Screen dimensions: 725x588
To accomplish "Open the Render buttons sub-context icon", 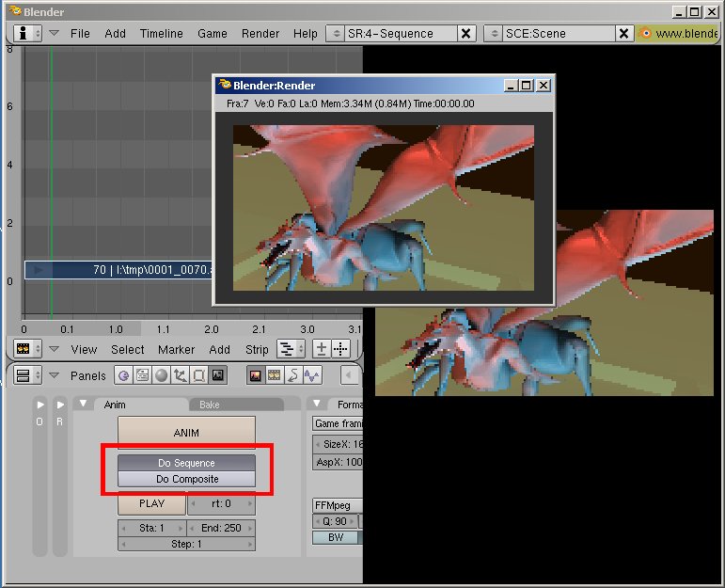I will pyautogui.click(x=255, y=375).
